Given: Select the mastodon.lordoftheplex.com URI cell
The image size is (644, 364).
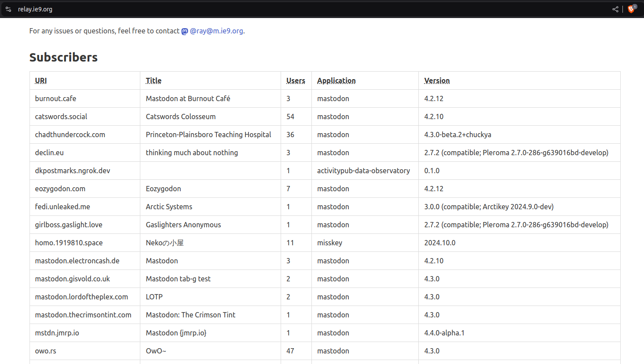Looking at the screenshot, I should coord(85,297).
